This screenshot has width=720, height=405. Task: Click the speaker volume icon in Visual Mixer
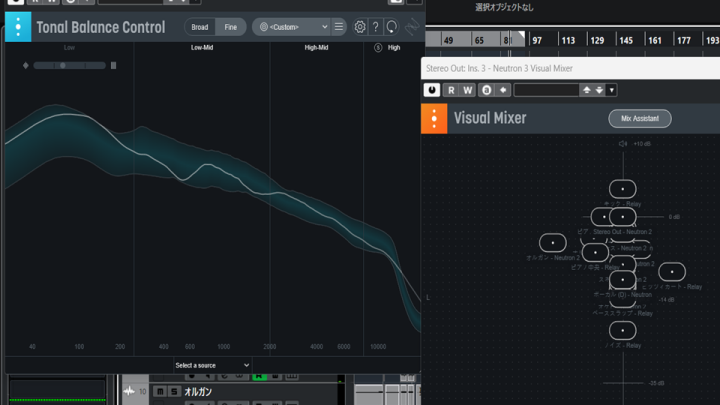623,144
